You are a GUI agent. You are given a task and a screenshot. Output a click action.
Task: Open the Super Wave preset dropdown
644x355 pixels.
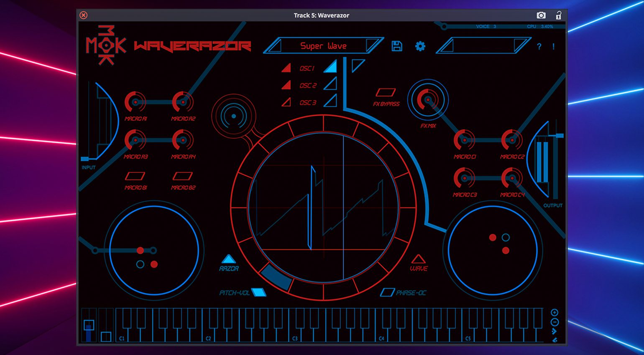coord(323,46)
